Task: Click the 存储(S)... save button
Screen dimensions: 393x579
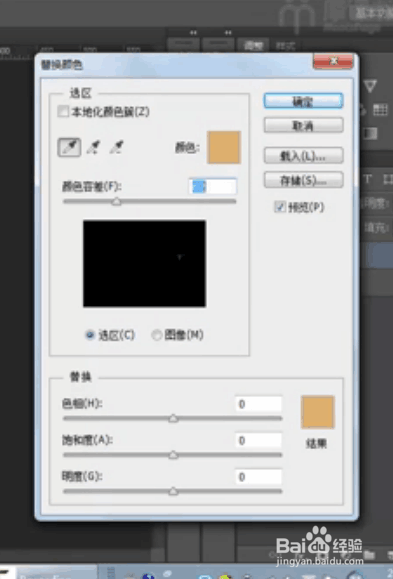Action: click(x=303, y=180)
